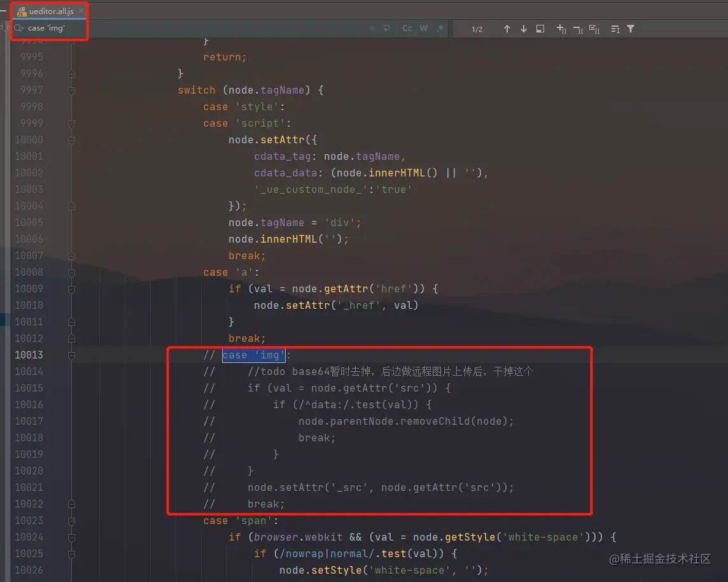Collapse the fold marker at line 10000
728x582 pixels.
tap(71, 140)
